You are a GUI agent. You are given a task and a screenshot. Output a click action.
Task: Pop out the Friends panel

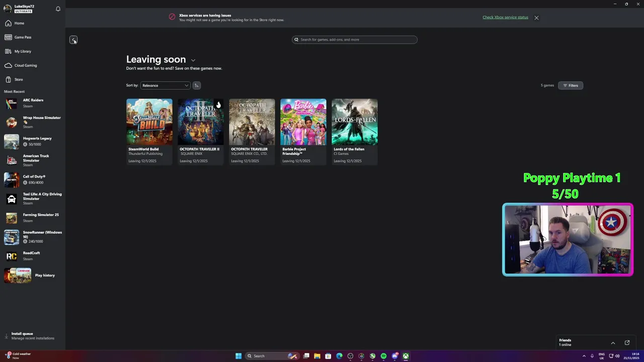click(x=627, y=343)
